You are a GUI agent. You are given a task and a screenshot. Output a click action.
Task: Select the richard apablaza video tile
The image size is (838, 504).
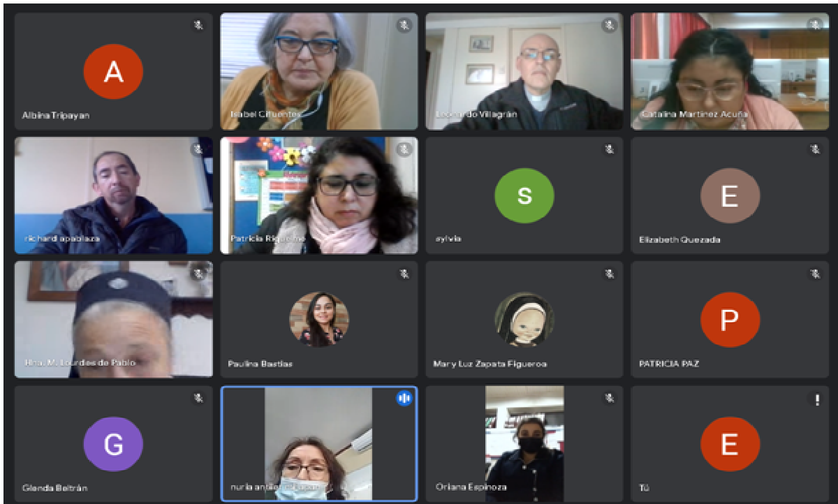tap(113, 195)
